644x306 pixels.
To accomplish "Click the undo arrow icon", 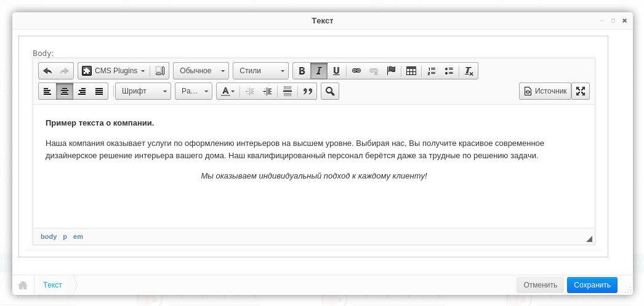I will pos(47,71).
